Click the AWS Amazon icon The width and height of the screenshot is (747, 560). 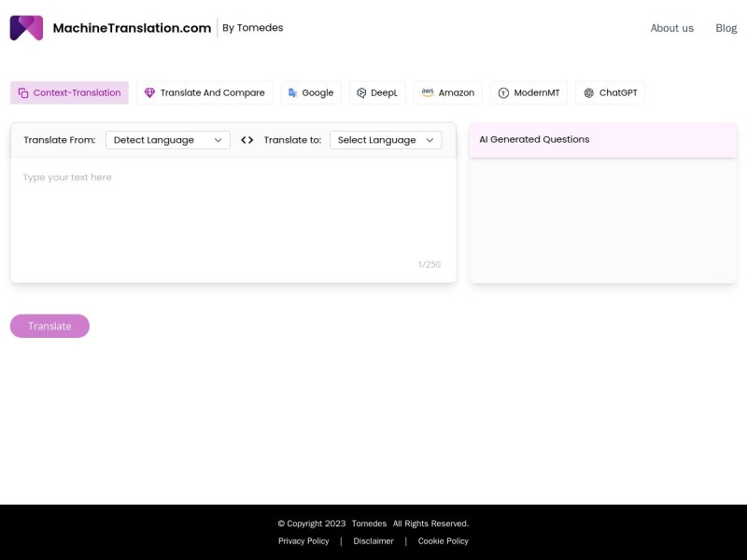point(428,92)
